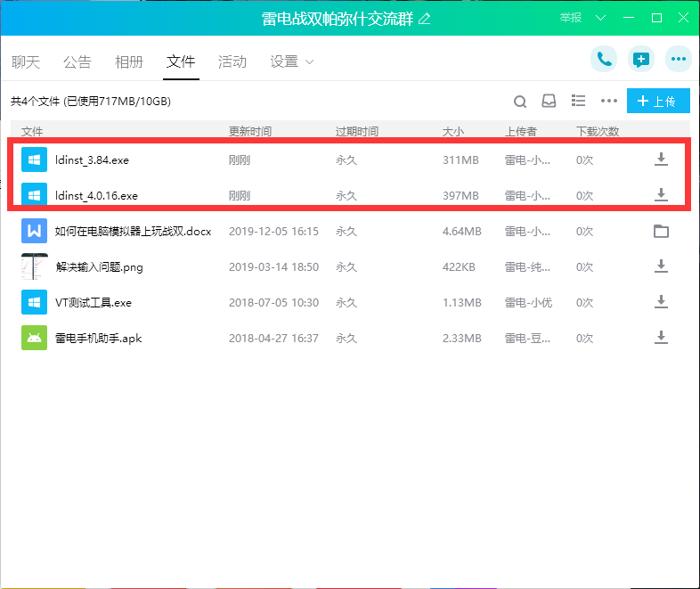This screenshot has width=700, height=589.
Task: Open file toolbar ellipsis more menu
Action: tap(609, 102)
